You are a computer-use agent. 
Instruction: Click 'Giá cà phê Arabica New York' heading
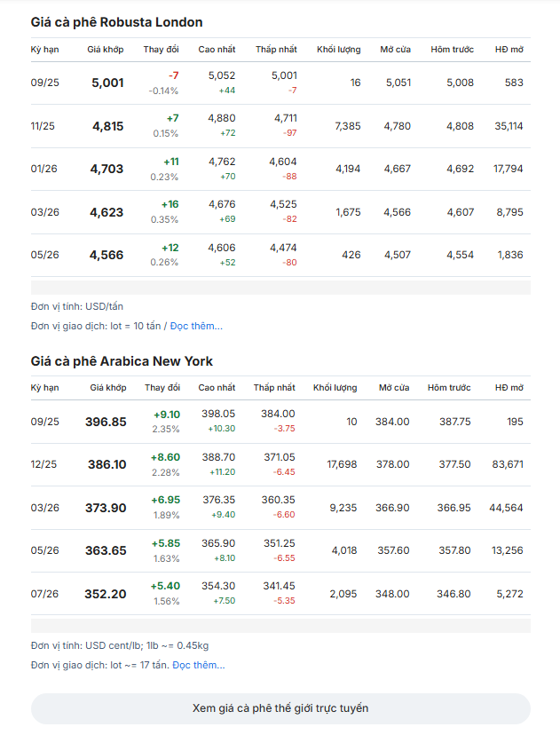(x=122, y=361)
